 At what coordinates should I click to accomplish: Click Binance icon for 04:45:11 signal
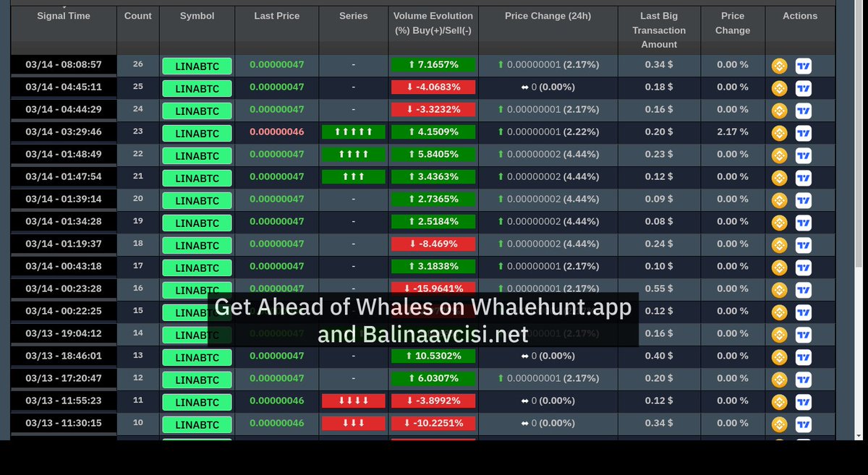(779, 88)
